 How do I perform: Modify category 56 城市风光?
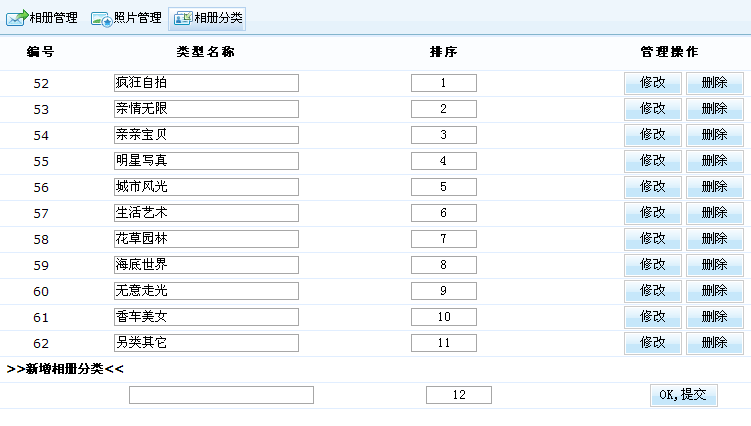(652, 187)
